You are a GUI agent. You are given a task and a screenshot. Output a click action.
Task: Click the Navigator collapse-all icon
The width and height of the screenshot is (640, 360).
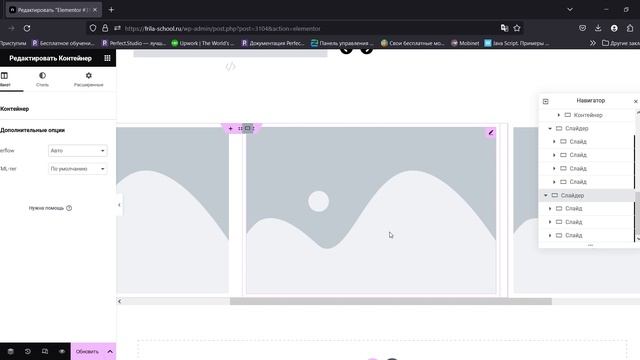(x=546, y=101)
